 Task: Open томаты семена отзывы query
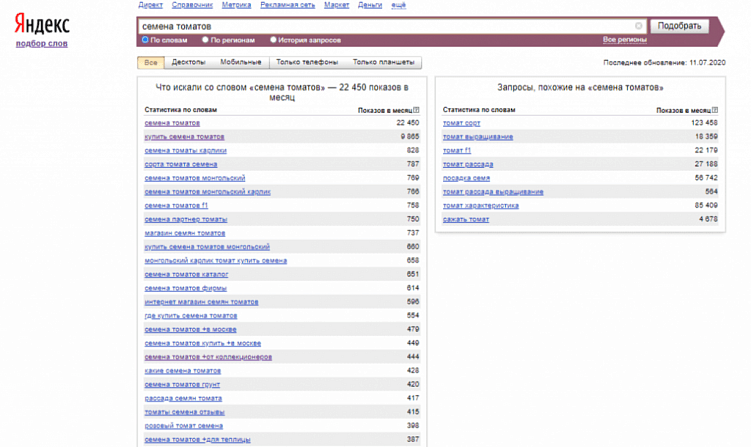click(x=184, y=413)
